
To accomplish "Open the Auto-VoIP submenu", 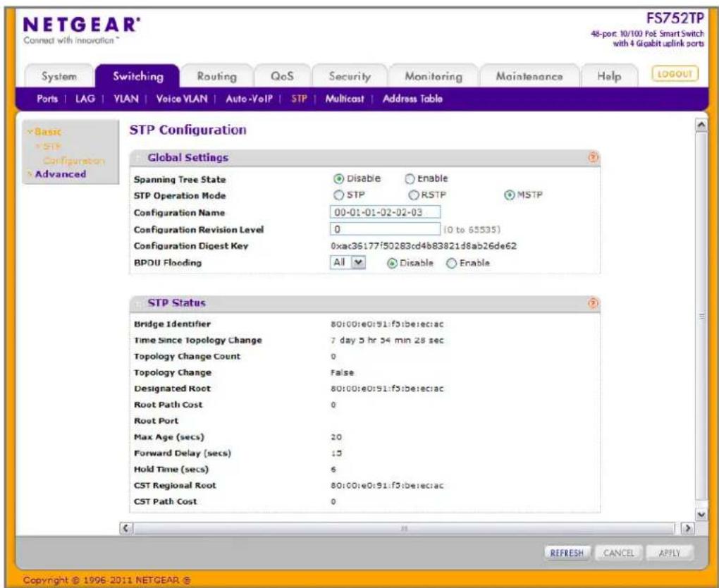I will pos(249,99).
